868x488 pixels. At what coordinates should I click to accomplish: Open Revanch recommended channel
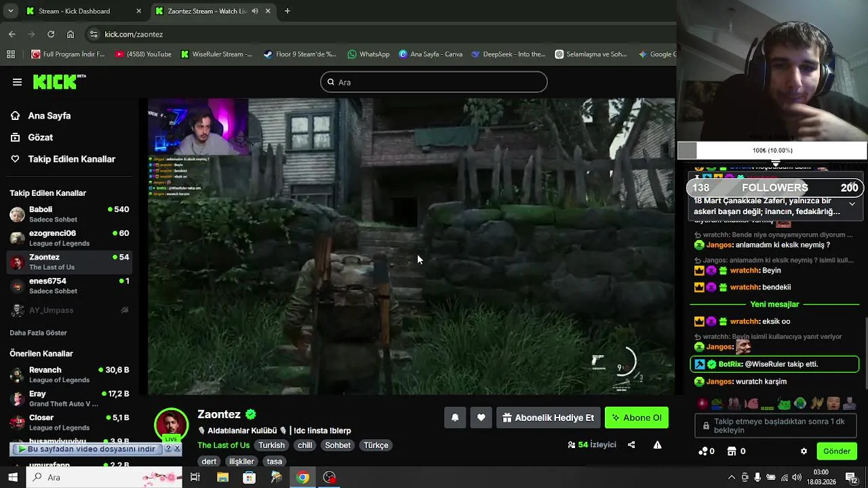pos(69,375)
